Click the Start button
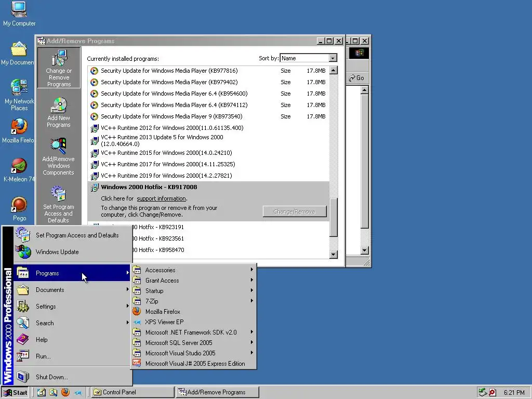The height and width of the screenshot is (399, 532). point(15,393)
